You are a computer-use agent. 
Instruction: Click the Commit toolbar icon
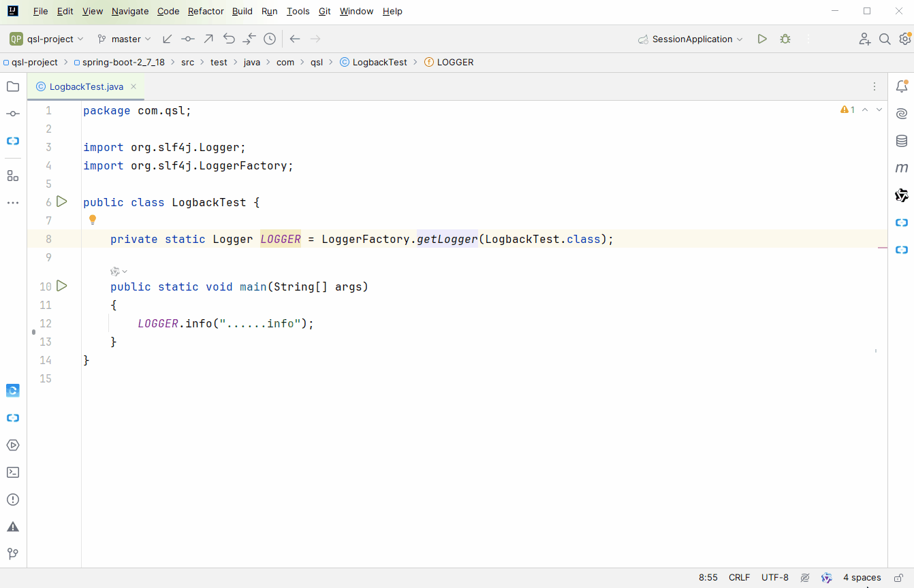pos(188,39)
